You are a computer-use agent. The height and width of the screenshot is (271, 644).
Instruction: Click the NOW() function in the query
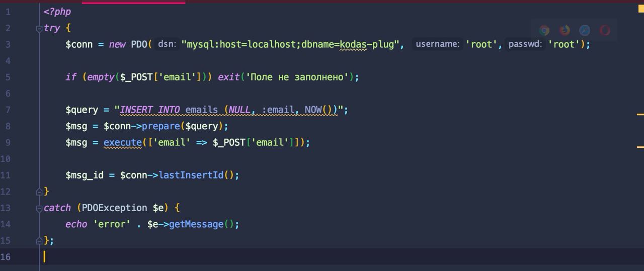click(321, 110)
